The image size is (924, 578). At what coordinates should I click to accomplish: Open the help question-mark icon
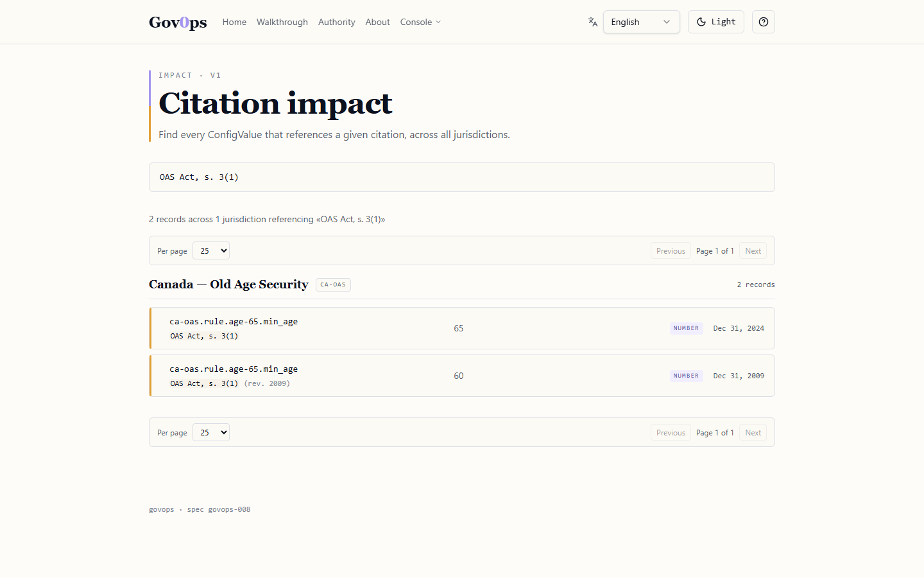coord(764,22)
